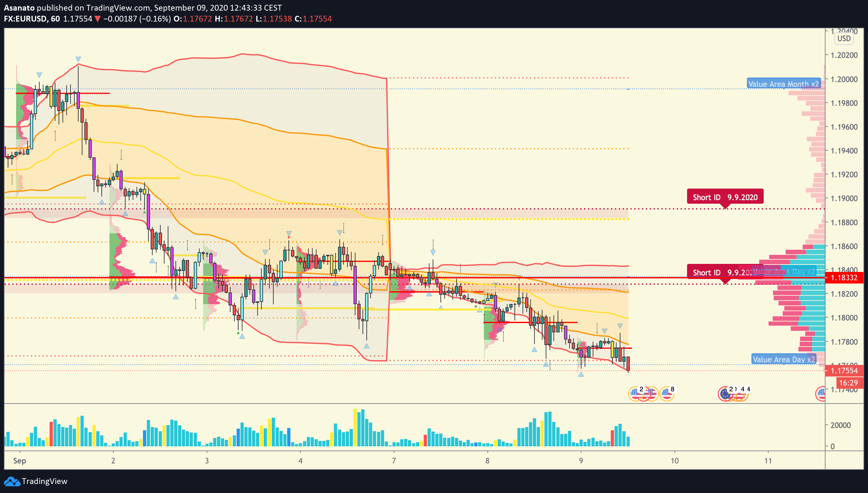
Task: Click the 1.19400 price axis label
Action: pos(844,151)
